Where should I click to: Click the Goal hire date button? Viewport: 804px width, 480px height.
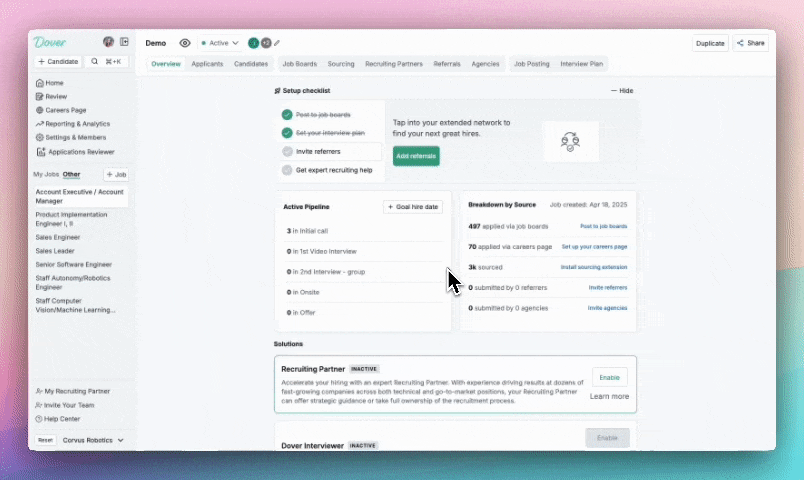[x=413, y=207]
